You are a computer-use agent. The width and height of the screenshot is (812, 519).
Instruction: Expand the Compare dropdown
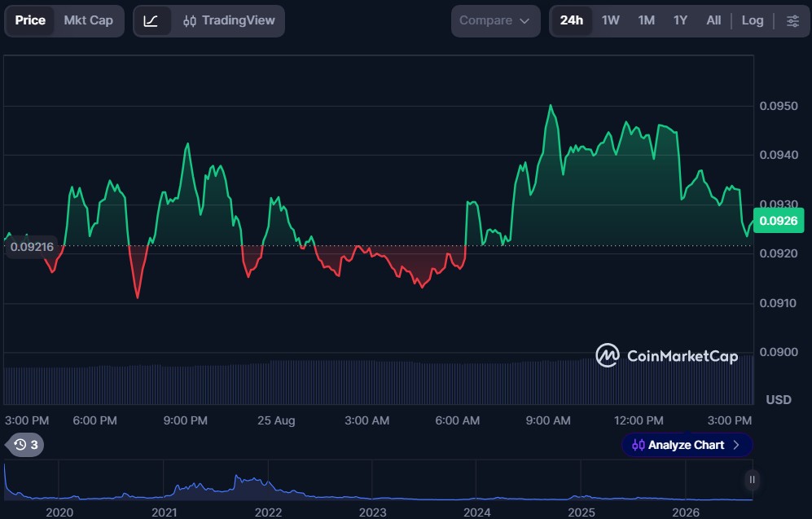coord(495,20)
